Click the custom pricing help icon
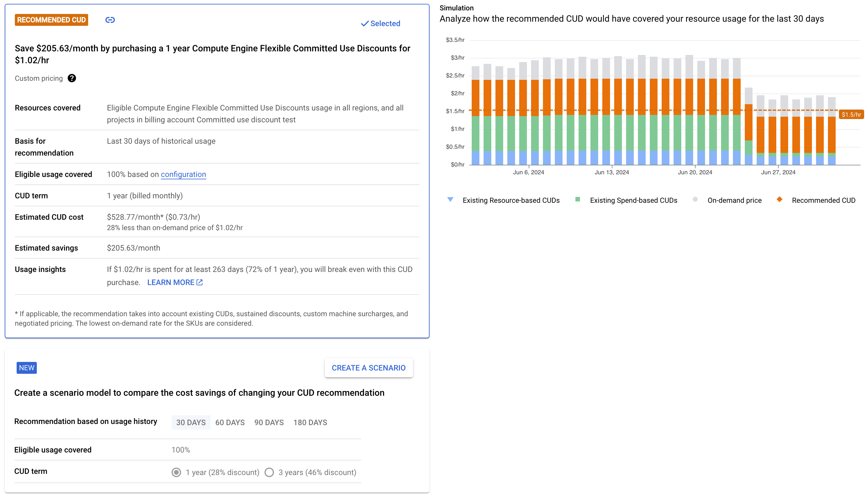Viewport: 868px width, 497px height. (x=72, y=78)
